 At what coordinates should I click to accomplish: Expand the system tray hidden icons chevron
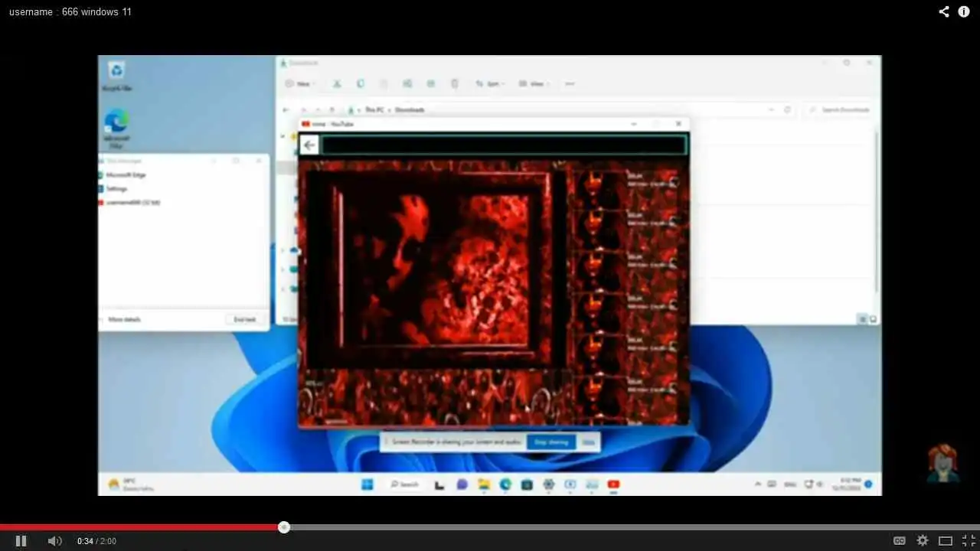(x=758, y=484)
